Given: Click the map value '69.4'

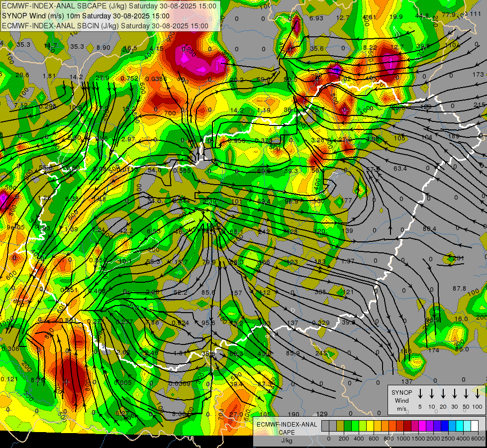Looking at the screenshot, I should point(264,202).
